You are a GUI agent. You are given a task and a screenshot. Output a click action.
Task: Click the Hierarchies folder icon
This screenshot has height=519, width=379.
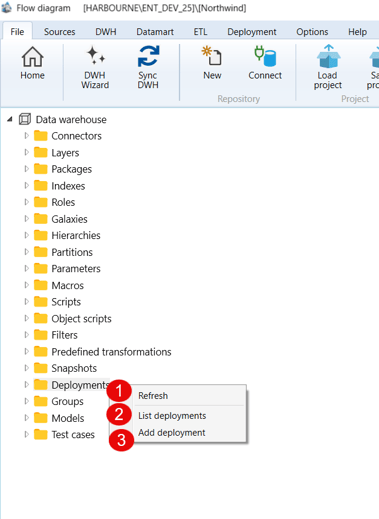point(41,235)
